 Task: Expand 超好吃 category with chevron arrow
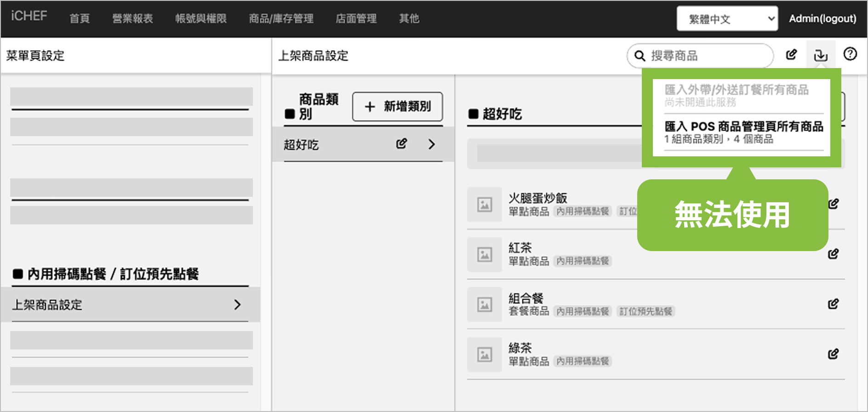tap(431, 144)
